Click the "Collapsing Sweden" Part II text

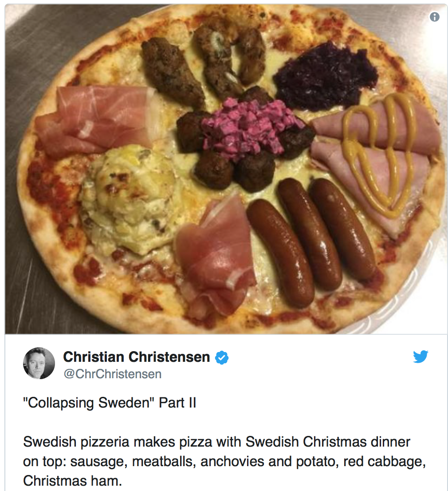click(x=110, y=403)
